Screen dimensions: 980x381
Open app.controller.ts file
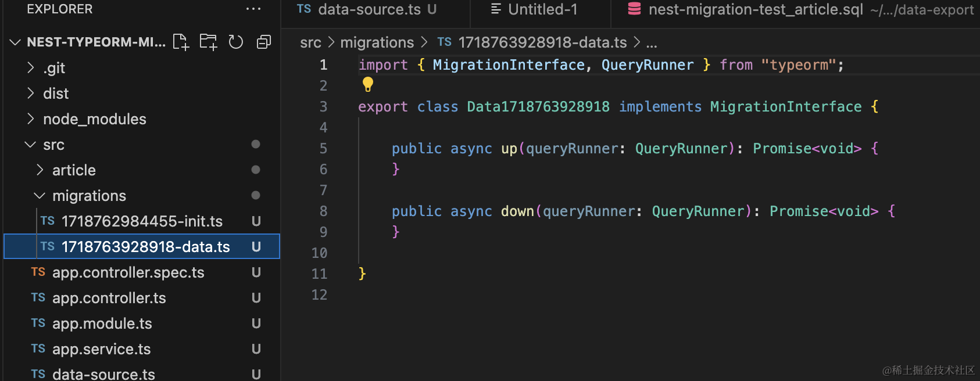point(142,298)
